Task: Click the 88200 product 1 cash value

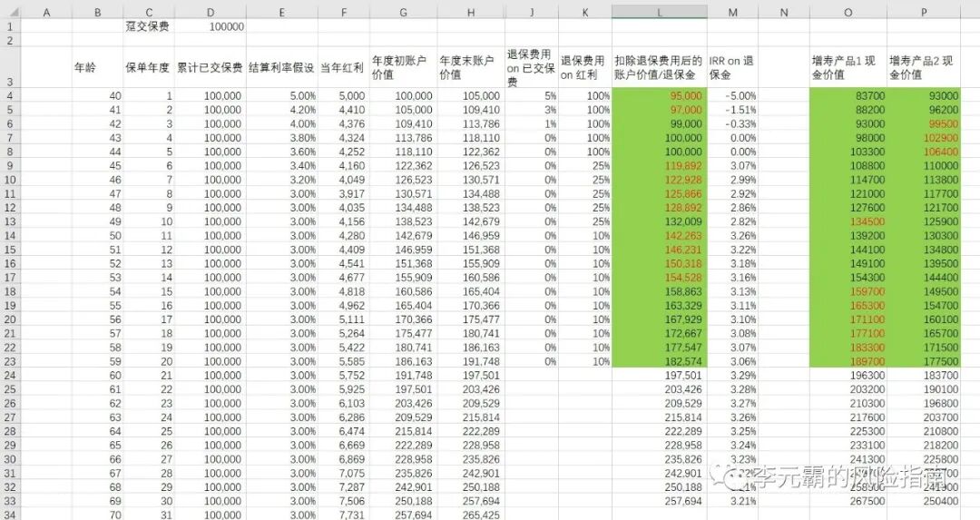Action: click(x=848, y=110)
